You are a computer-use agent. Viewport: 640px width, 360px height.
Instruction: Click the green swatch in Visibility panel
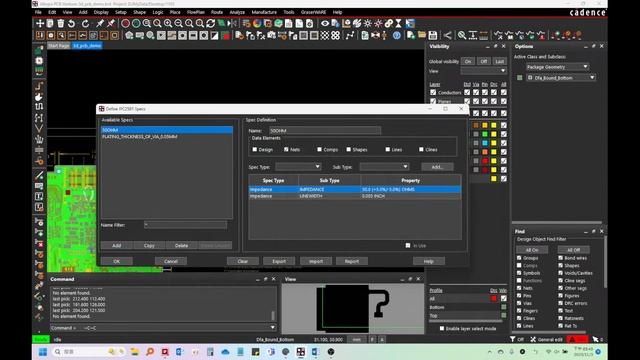485,134
